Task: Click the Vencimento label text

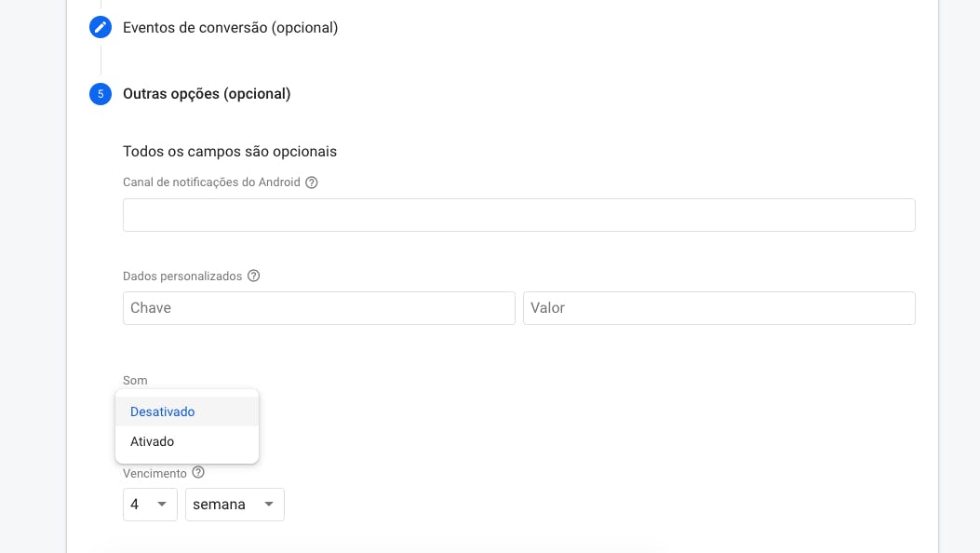Action: [154, 473]
